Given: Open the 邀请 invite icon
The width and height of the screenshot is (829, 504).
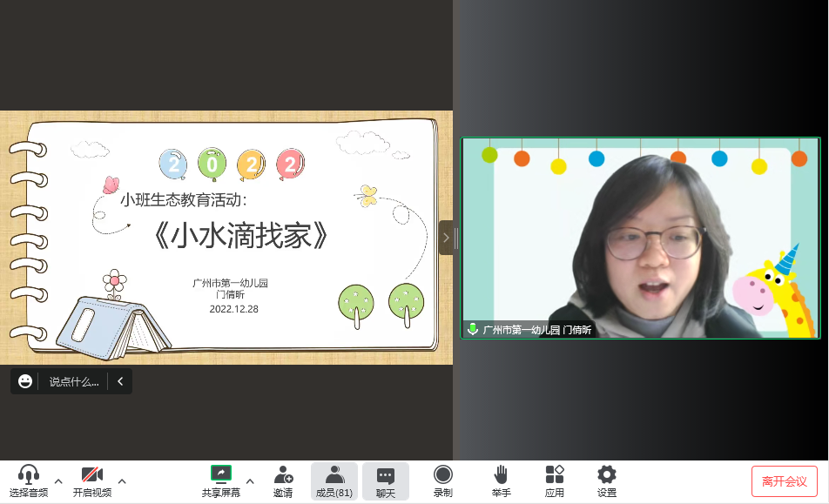Looking at the screenshot, I should pos(283,474).
